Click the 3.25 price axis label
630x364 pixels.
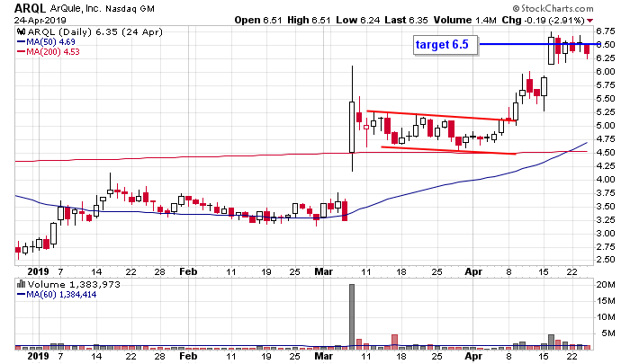click(x=606, y=220)
